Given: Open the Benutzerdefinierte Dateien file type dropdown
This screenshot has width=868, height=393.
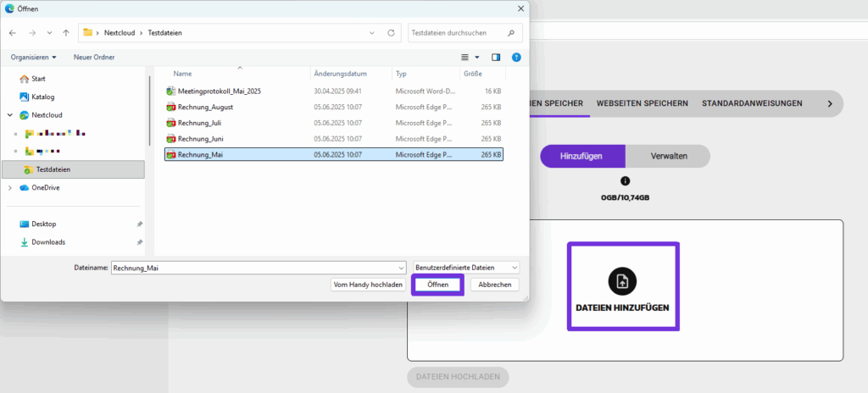Looking at the screenshot, I should 465,267.
